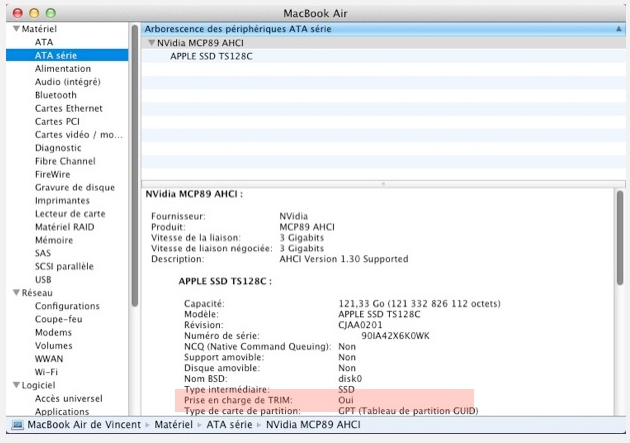Collapse the Réseau section triangle

pos(16,293)
